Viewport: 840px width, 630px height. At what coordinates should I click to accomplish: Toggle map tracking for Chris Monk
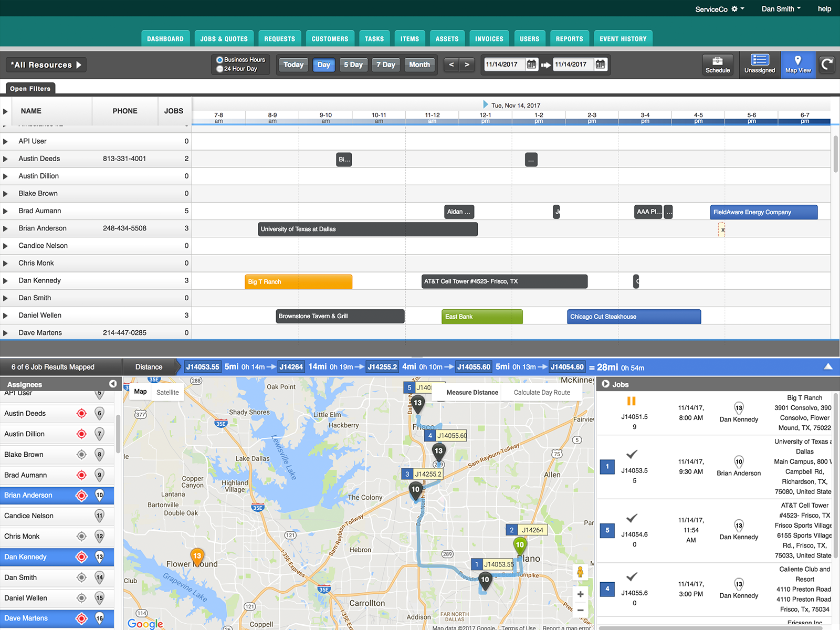click(x=81, y=536)
